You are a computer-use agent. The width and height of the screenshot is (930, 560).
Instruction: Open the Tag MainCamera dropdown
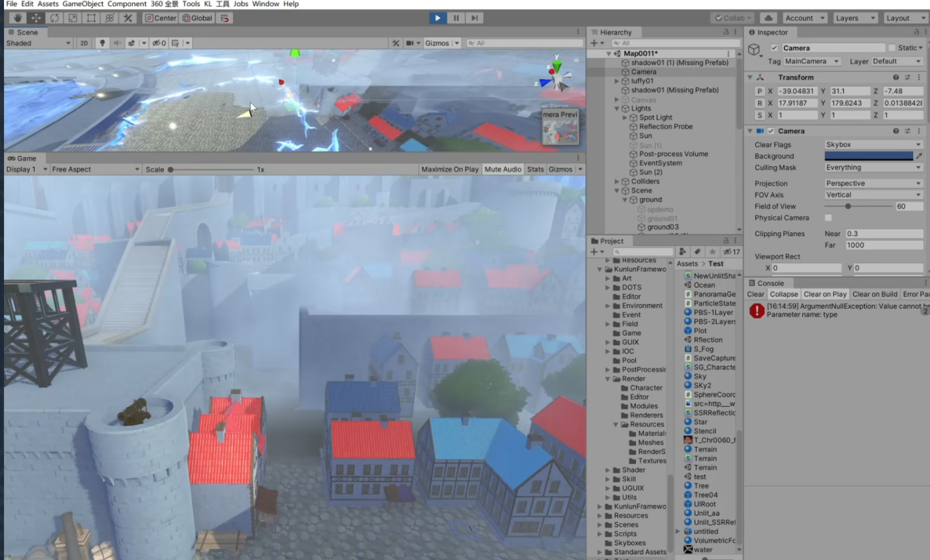[812, 61]
